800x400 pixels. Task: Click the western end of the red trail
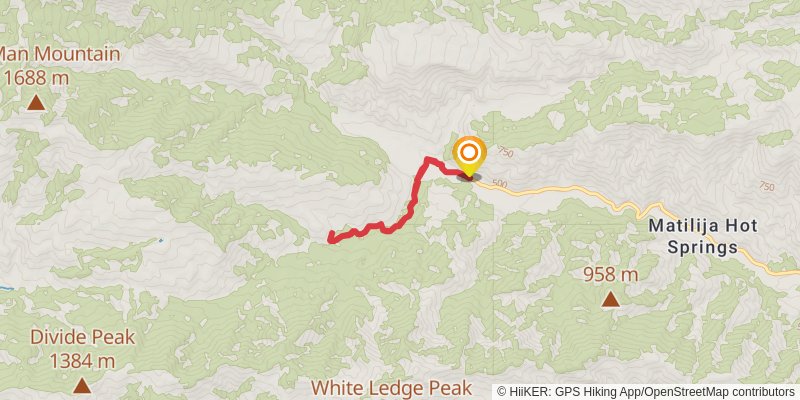tap(331, 237)
